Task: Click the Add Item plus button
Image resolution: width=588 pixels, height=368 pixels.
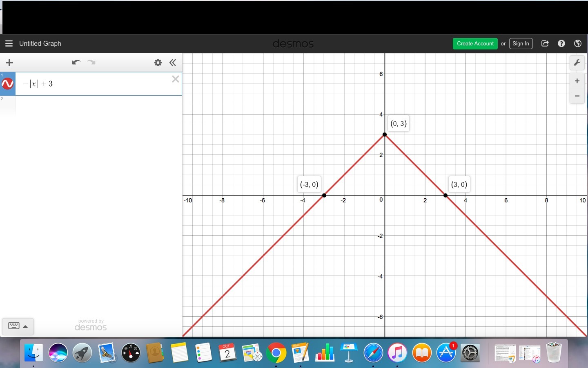Action: coord(9,63)
